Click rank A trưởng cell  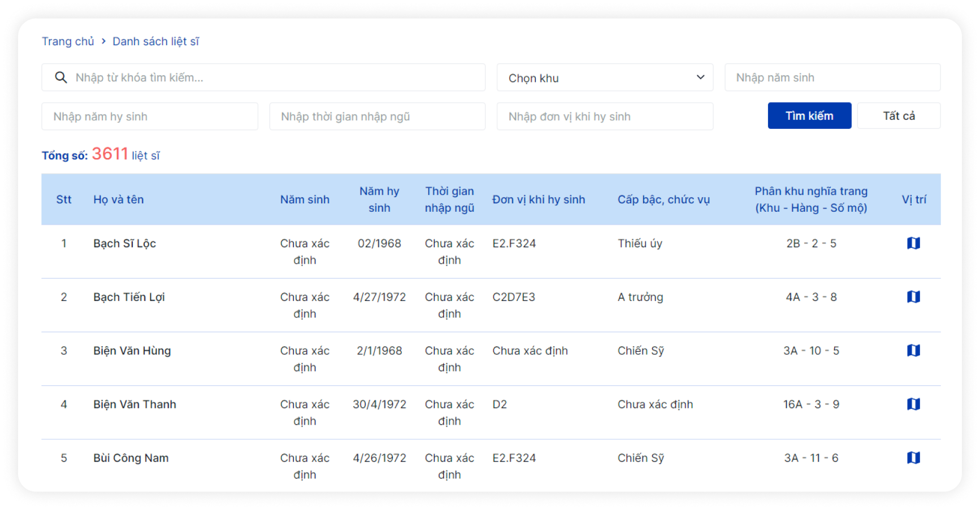(640, 297)
